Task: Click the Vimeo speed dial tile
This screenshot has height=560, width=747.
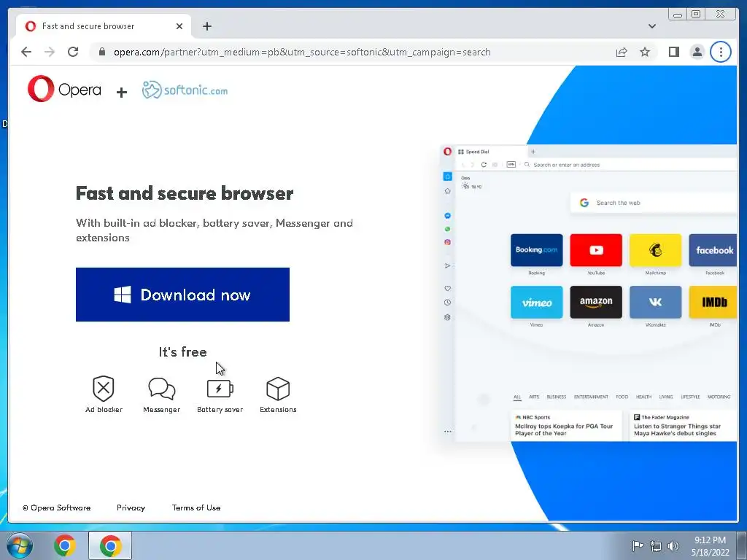Action: [536, 303]
